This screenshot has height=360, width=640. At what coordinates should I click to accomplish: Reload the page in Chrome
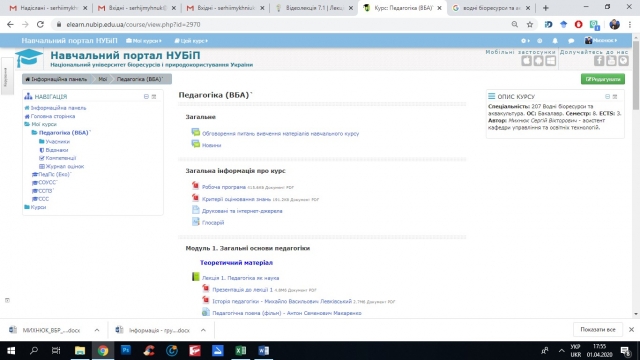40,24
